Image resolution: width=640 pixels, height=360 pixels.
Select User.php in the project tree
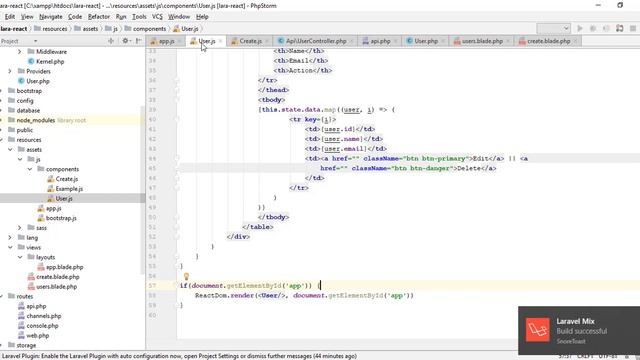pos(33,81)
